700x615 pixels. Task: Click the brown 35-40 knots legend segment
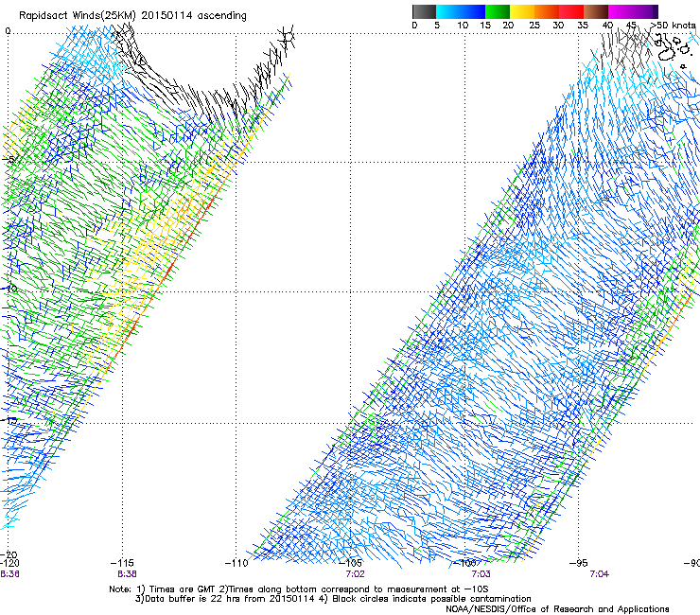[x=596, y=11]
